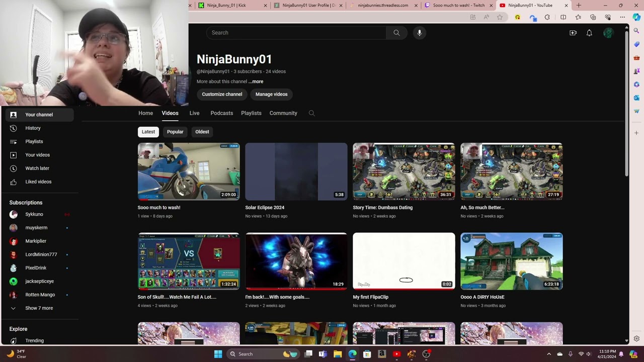The image size is (644, 362).
Task: Expand channel description with ...more
Action: click(x=256, y=81)
